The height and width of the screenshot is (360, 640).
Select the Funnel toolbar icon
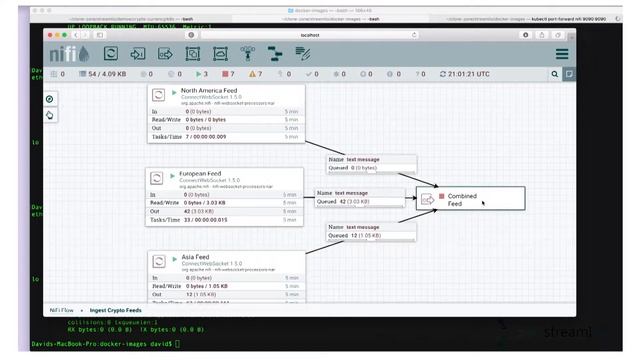(247, 54)
